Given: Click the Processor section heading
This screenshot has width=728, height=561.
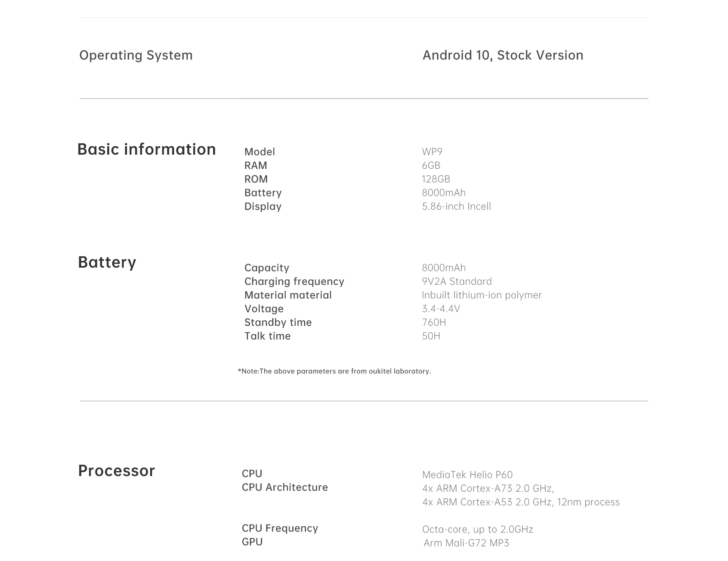Looking at the screenshot, I should 116,471.
